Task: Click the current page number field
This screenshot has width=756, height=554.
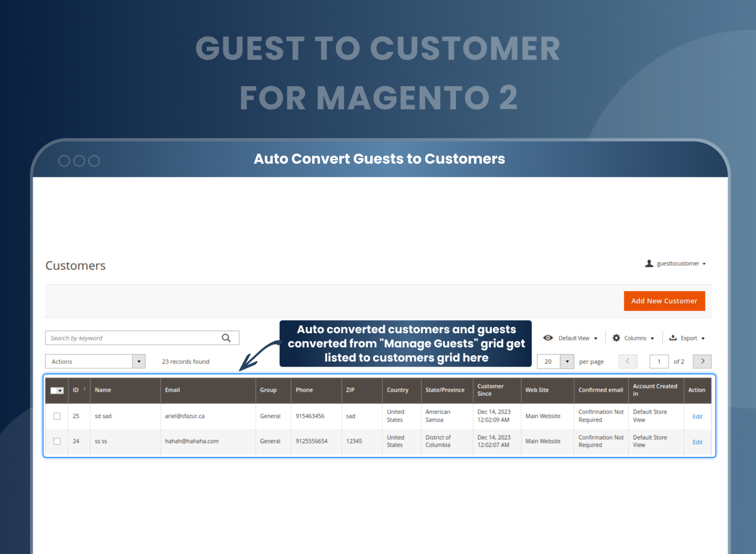Action: [x=659, y=362]
